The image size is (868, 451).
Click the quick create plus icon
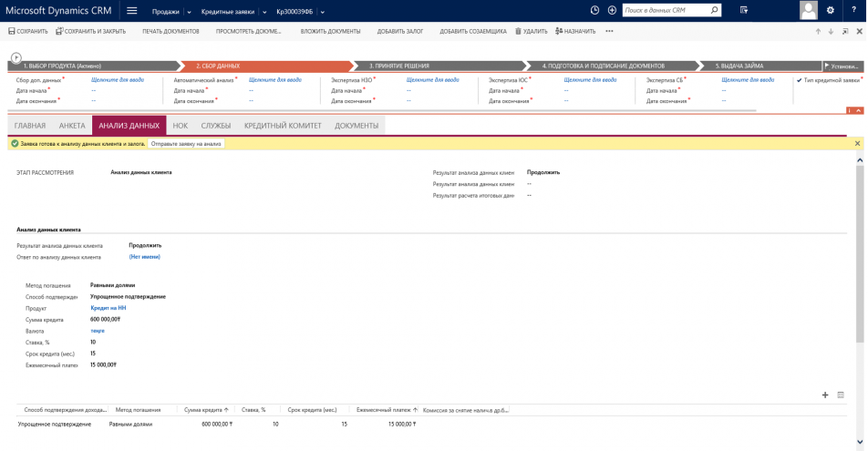612,11
